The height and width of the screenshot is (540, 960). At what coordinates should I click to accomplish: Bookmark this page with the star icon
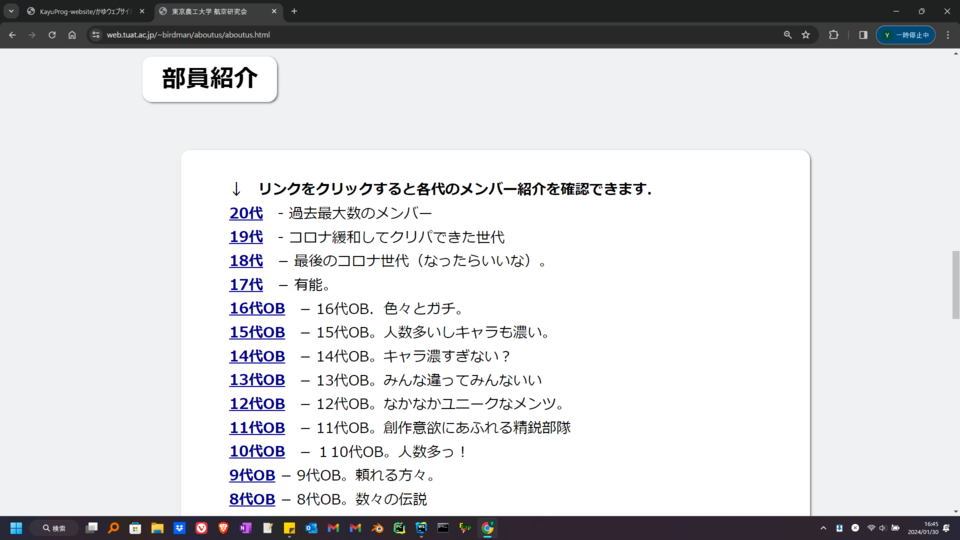[x=806, y=34]
